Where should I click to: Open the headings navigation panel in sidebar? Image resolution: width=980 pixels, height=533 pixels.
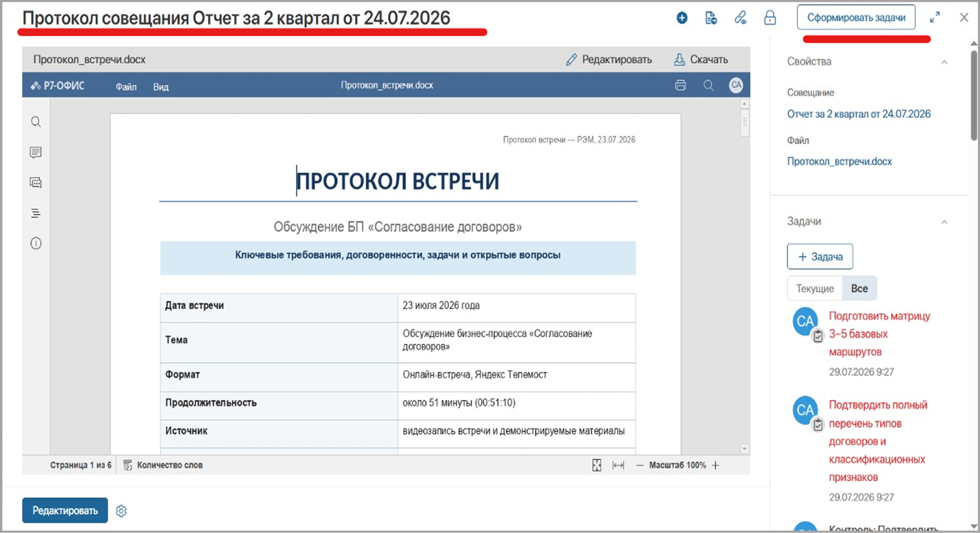tap(36, 213)
